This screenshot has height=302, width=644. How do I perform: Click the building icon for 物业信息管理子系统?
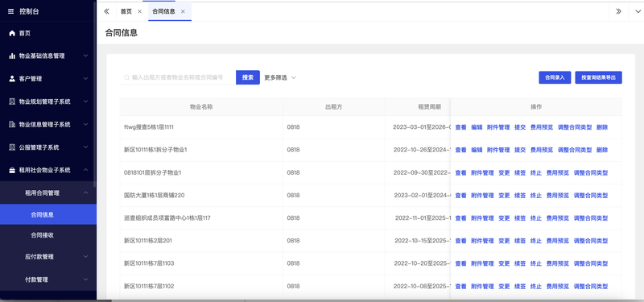12,124
